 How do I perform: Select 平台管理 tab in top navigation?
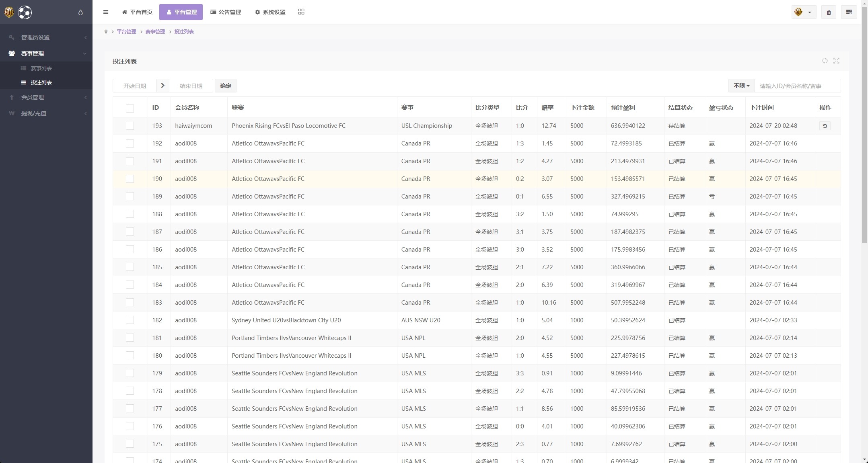(x=181, y=12)
